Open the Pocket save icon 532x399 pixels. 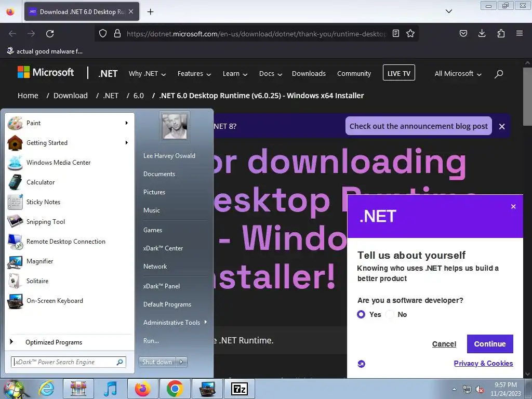click(463, 33)
